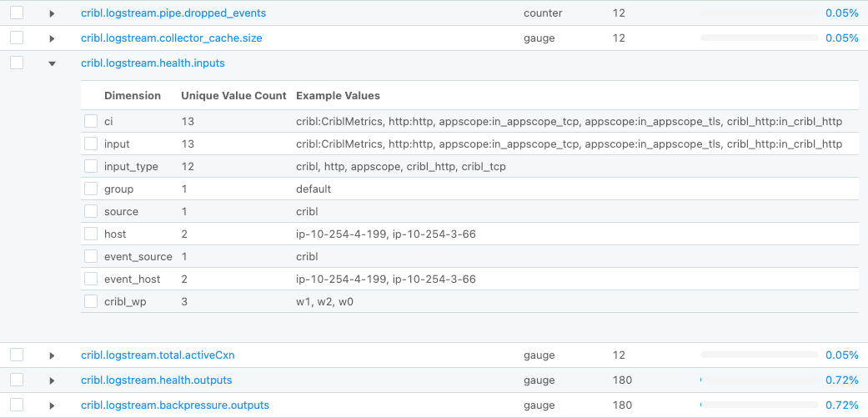Check the group dimension checkbox
The width and height of the screenshot is (868, 418).
coord(91,189)
